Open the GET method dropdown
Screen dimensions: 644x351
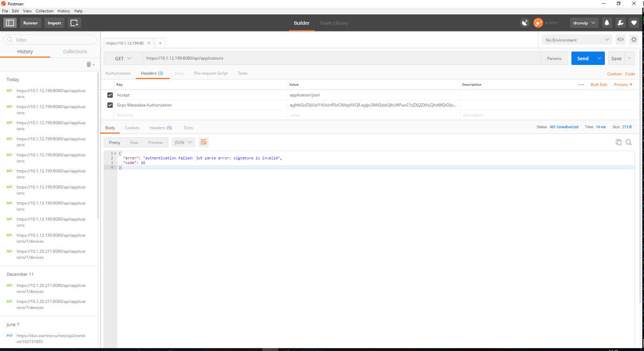click(x=121, y=58)
